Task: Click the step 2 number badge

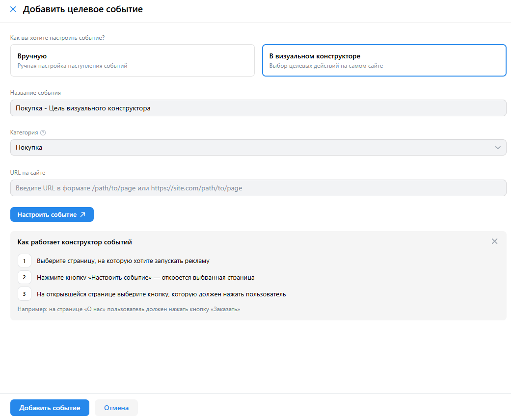Action: click(x=24, y=278)
